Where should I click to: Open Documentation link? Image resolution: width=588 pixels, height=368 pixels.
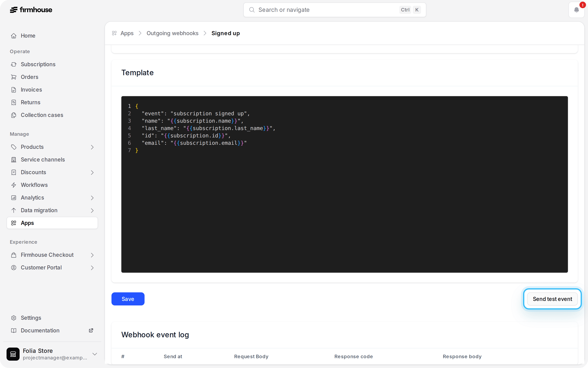(52, 331)
